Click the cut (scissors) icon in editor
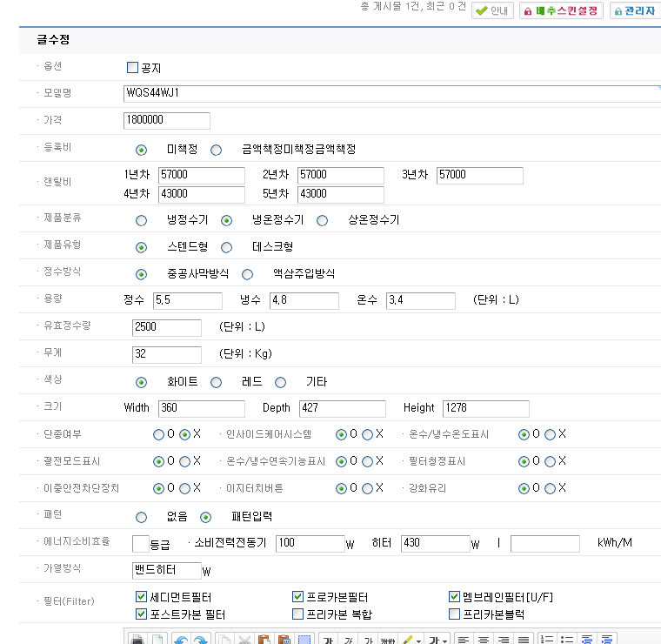 244,640
